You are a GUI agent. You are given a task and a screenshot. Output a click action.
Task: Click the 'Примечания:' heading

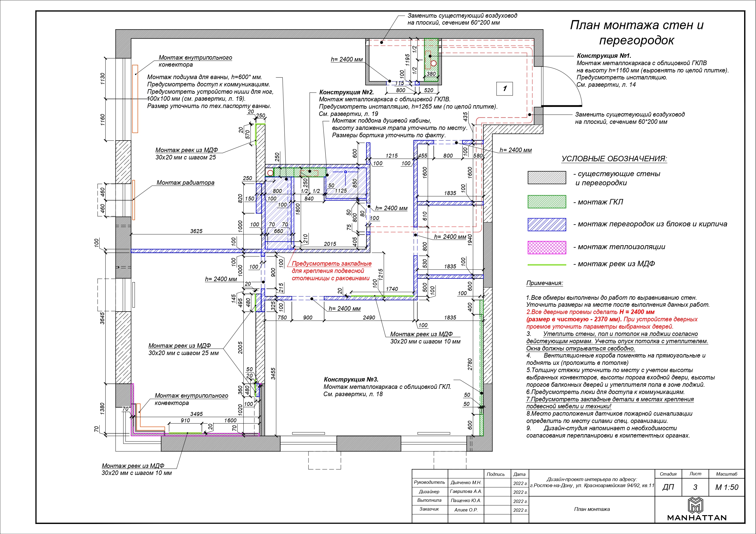[x=545, y=283]
